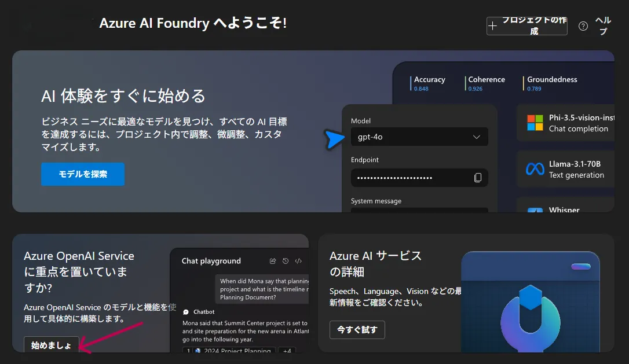Click the Azure AI services logo graphic
This screenshot has width=629, height=364.
tap(531, 318)
